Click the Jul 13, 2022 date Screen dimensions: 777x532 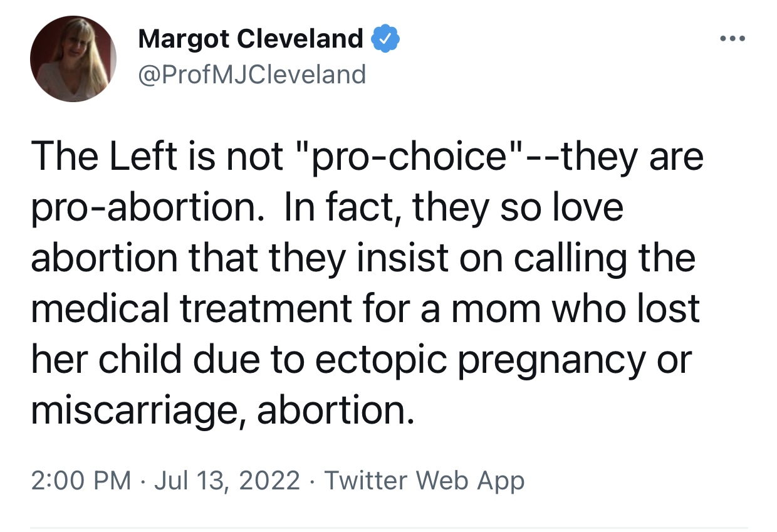[227, 481]
